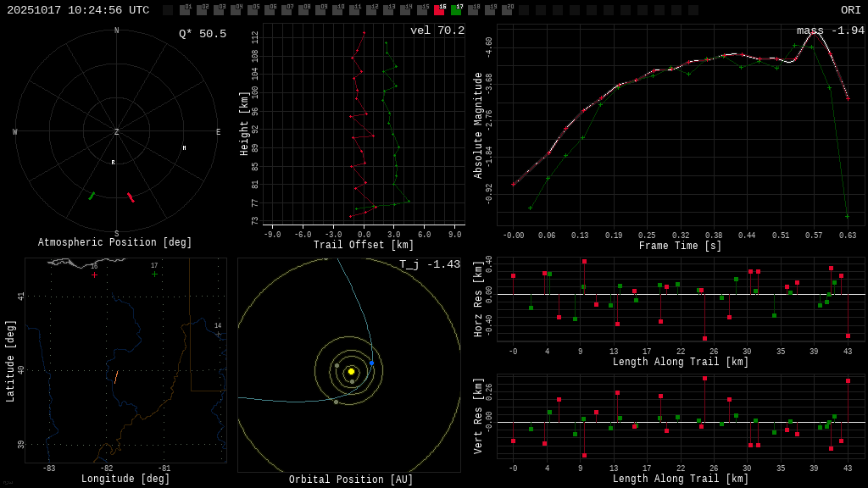
Task: Click the green camera 17 indicator square
Action: coord(456,10)
